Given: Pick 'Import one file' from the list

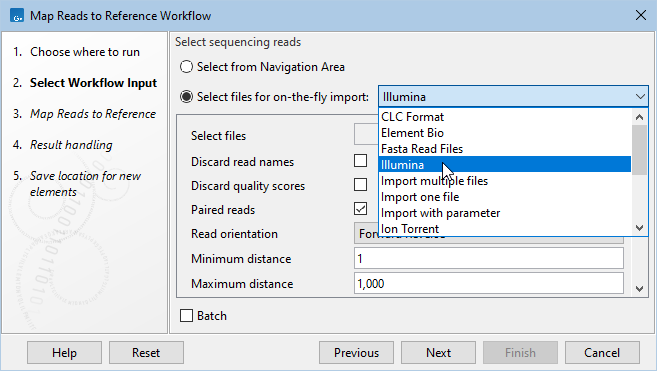Looking at the screenshot, I should pos(505,197).
